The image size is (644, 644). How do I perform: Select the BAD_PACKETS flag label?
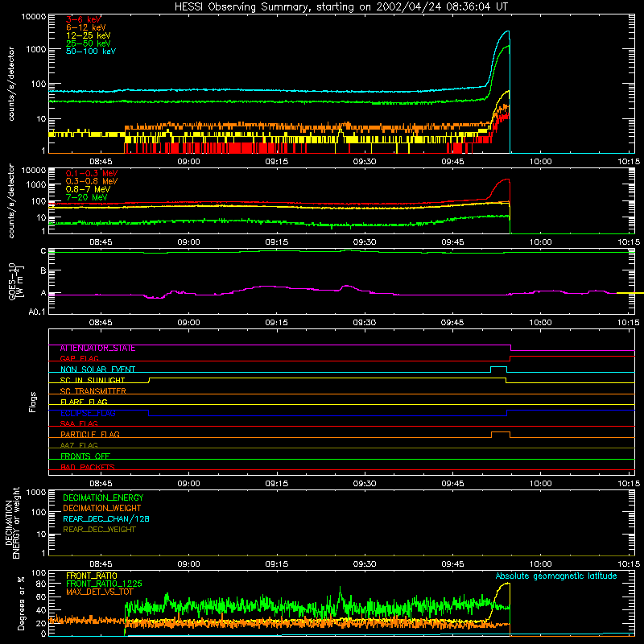(88, 467)
